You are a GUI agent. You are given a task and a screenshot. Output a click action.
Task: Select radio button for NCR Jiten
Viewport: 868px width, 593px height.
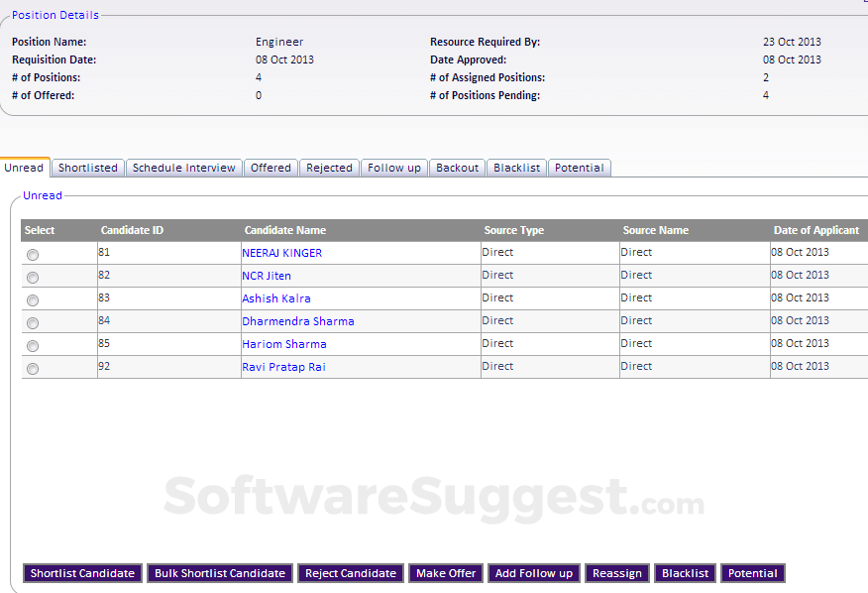33,278
